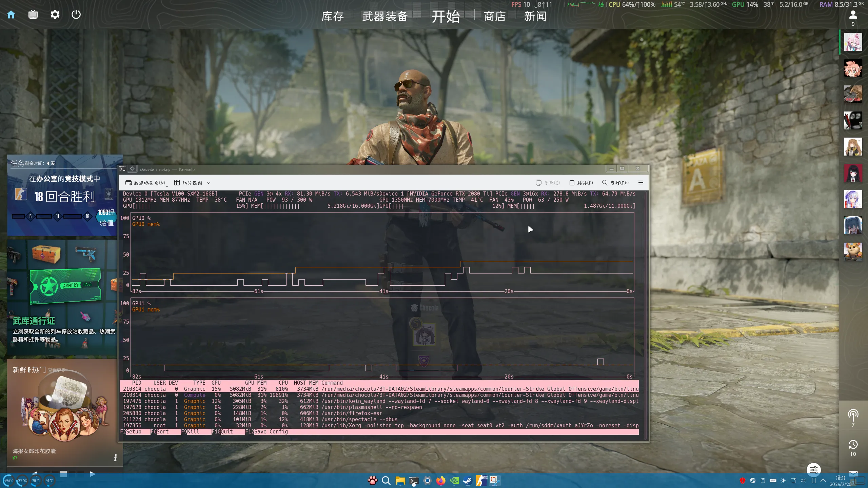Click the power quit icon
This screenshot has width=868, height=488.
76,15
